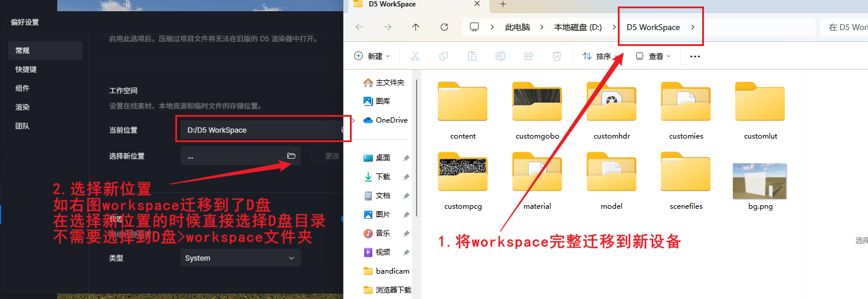Open the three-dot more options menu

point(695,57)
